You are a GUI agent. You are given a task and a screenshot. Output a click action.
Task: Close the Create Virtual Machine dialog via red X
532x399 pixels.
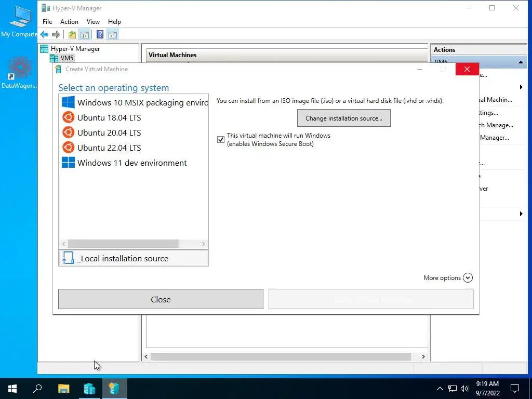(x=467, y=69)
